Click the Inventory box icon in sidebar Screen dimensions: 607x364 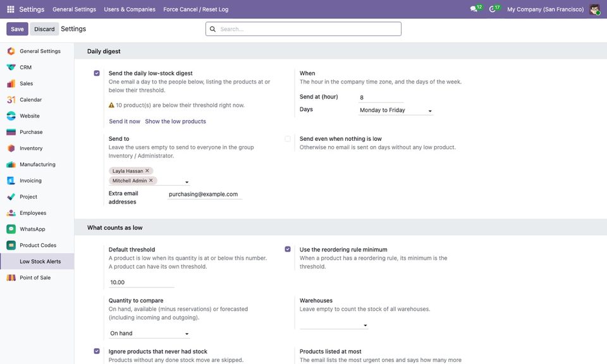(x=11, y=148)
